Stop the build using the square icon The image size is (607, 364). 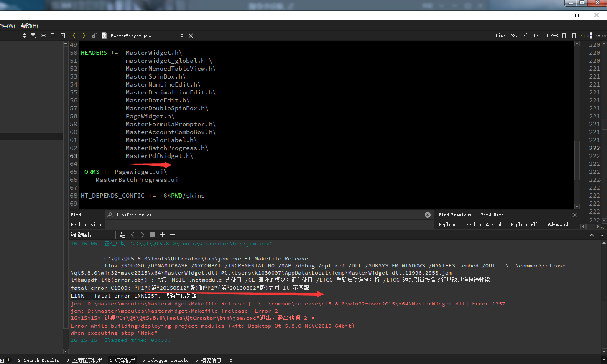153,235
